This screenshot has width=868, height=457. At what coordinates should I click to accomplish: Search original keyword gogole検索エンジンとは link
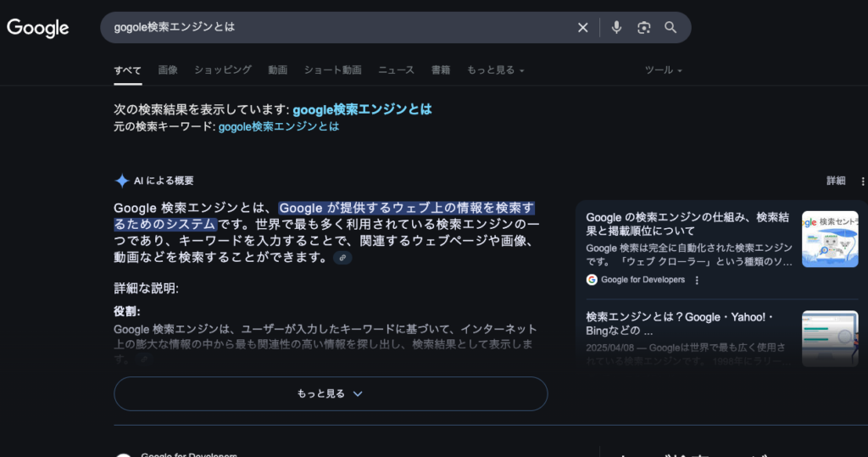[278, 127]
